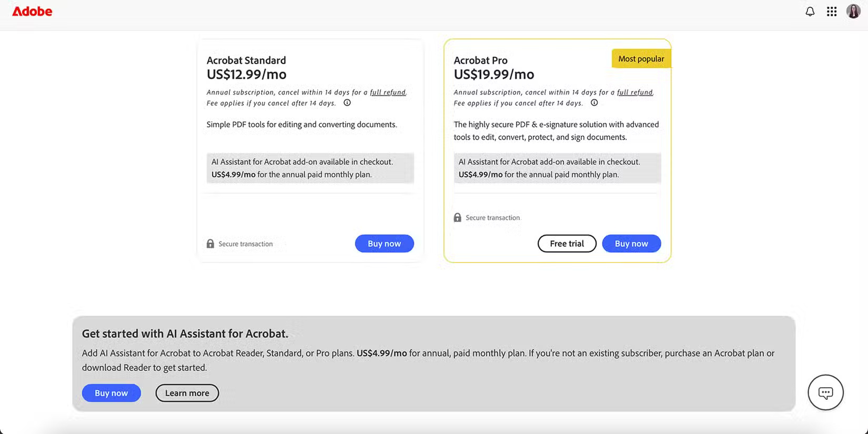This screenshot has width=868, height=434.
Task: Open the full refund link under Acrobat Pro
Action: (x=634, y=92)
